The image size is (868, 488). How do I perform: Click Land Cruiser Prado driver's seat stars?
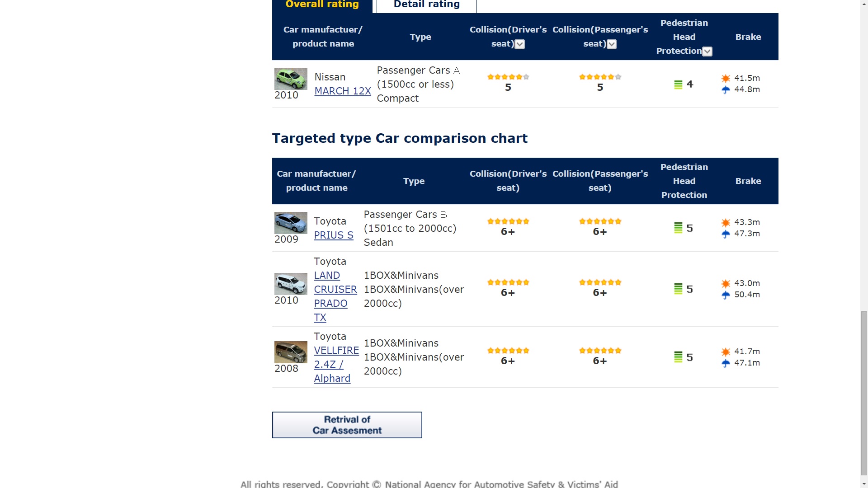[508, 282]
